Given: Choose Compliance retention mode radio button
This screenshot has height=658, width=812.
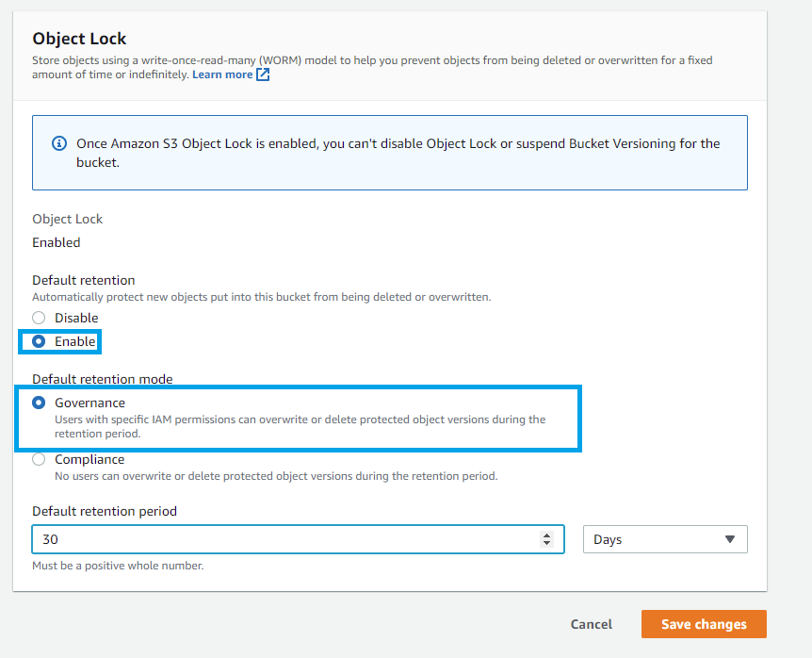Looking at the screenshot, I should [39, 460].
